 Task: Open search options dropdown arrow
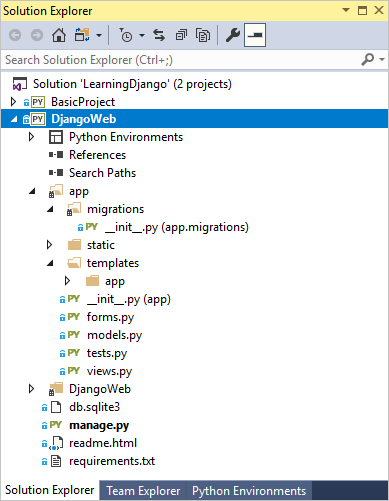pyautogui.click(x=382, y=60)
